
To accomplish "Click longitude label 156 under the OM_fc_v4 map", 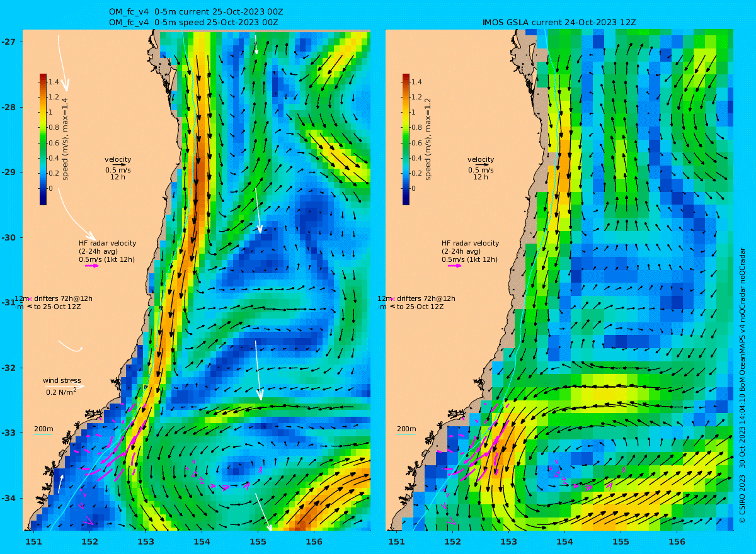I will tap(314, 541).
